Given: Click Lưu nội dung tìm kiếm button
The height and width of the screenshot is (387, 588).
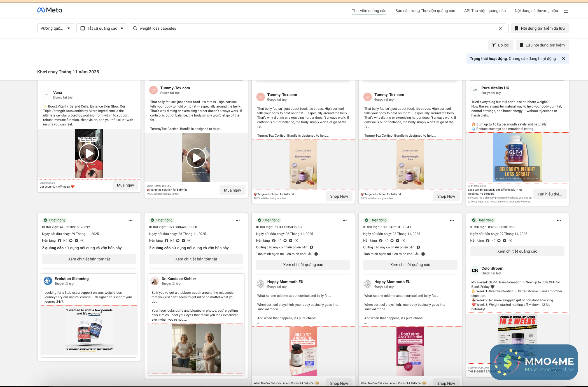Looking at the screenshot, I should tap(542, 45).
